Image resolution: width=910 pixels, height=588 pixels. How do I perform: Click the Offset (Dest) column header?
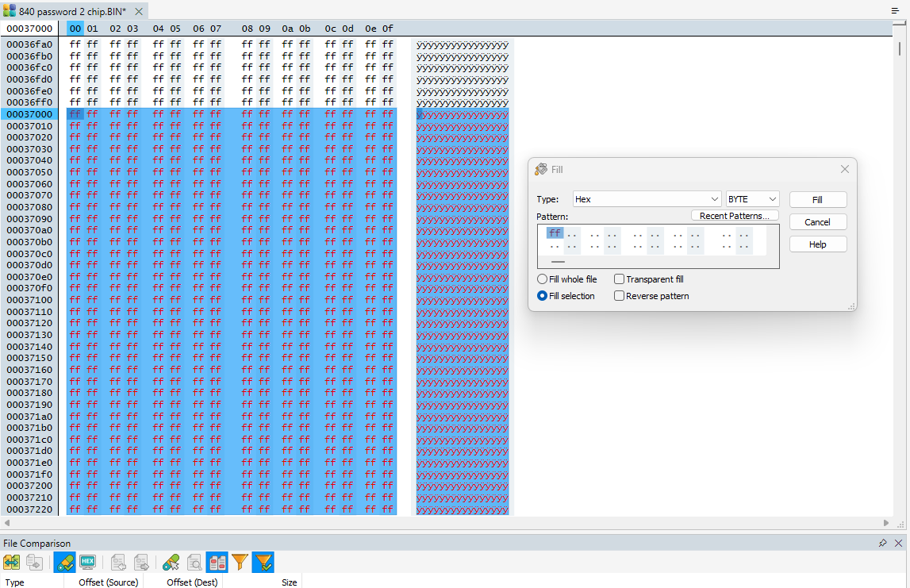tap(182, 582)
